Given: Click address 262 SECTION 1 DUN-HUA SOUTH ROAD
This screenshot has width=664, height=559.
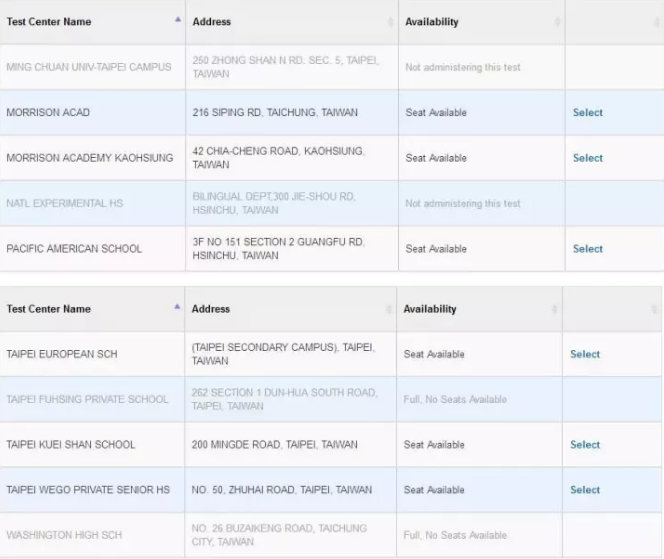Looking at the screenshot, I should (x=284, y=399).
